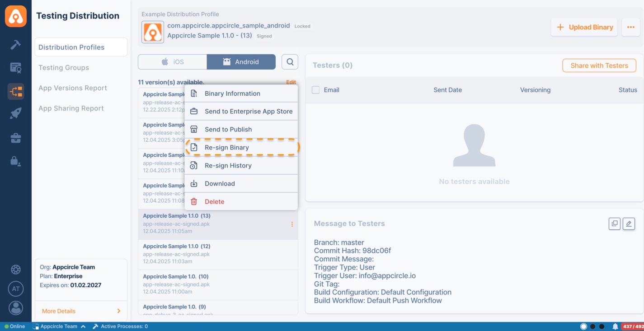
Task: Click the Upload Binary button
Action: pos(584,27)
